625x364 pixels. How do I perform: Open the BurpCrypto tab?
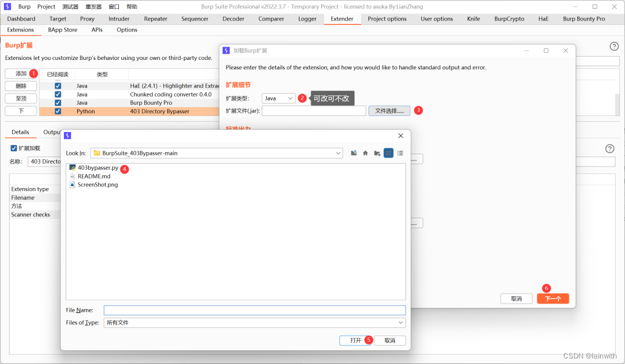click(x=509, y=19)
